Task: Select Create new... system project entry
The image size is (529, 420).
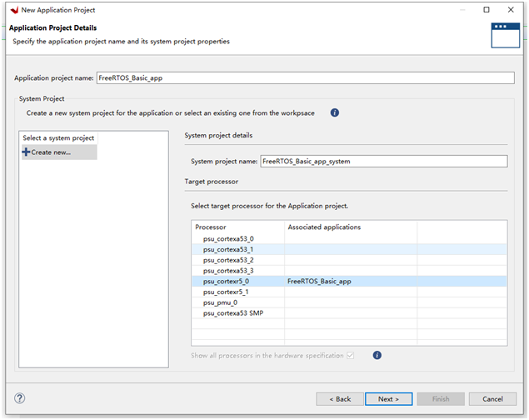Action: pos(59,152)
